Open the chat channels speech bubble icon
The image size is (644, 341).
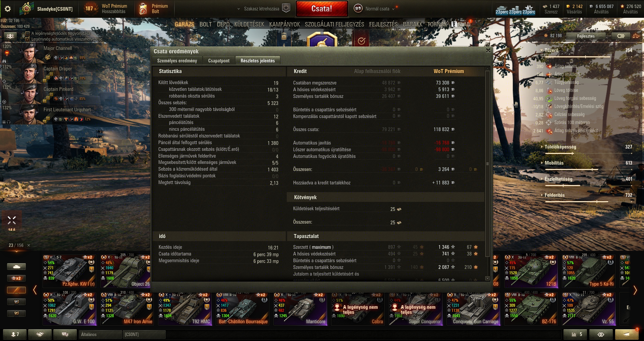[x=65, y=334]
